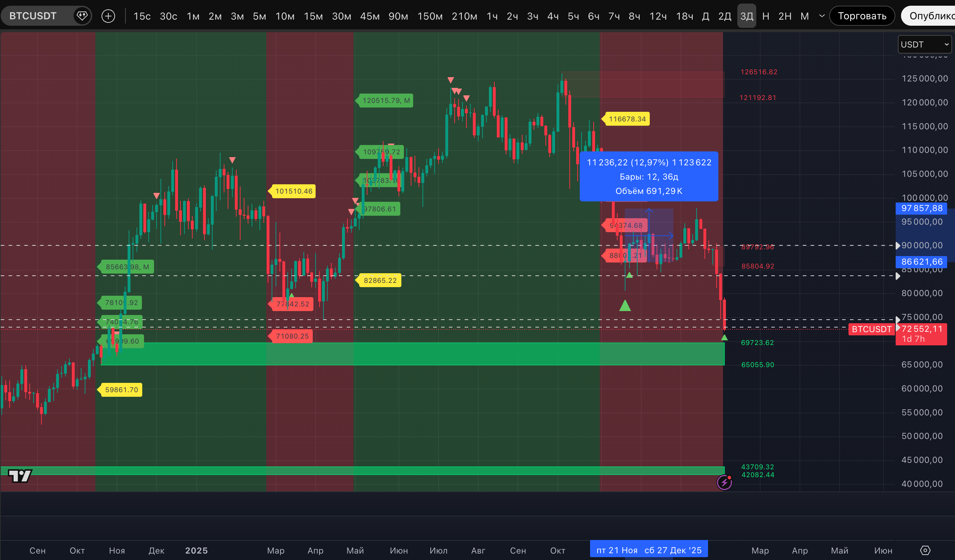Click the add symbol plus icon
The height and width of the screenshot is (560, 955).
(x=108, y=16)
